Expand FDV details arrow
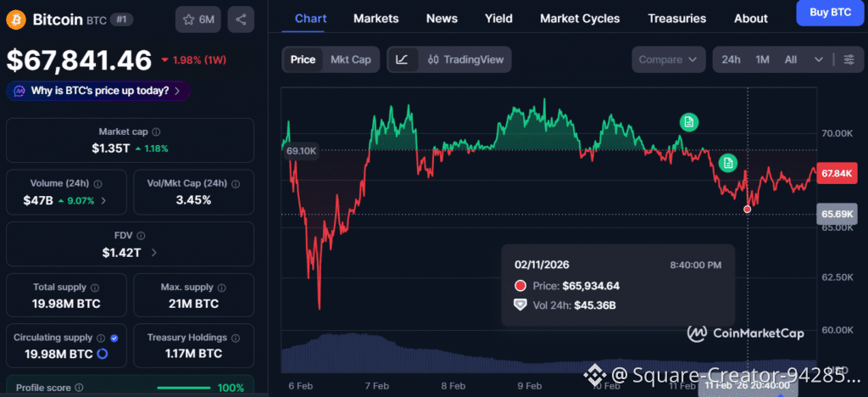The height and width of the screenshot is (397, 868). click(x=153, y=253)
